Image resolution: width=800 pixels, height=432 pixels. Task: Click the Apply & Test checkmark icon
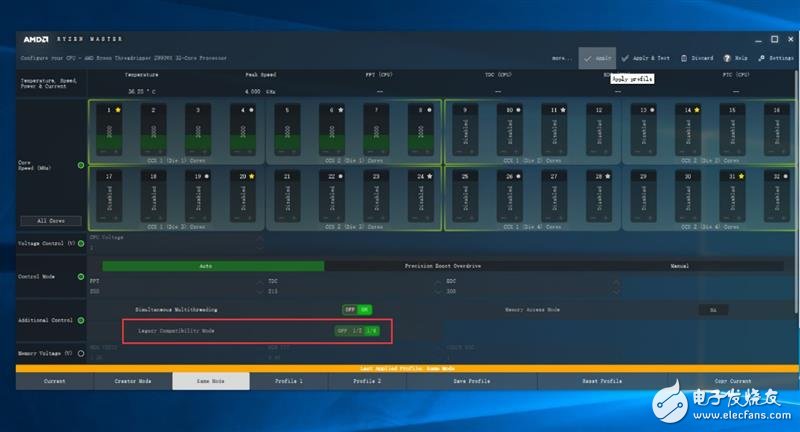pos(625,58)
